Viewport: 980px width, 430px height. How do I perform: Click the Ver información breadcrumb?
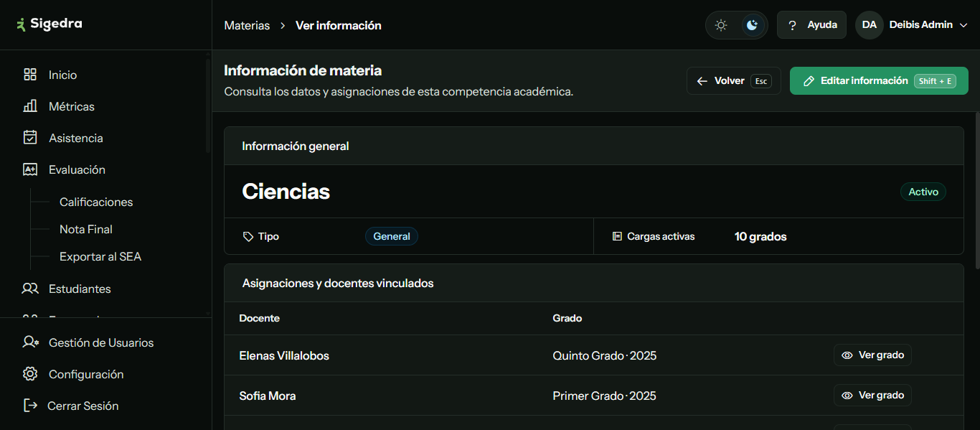click(x=339, y=25)
